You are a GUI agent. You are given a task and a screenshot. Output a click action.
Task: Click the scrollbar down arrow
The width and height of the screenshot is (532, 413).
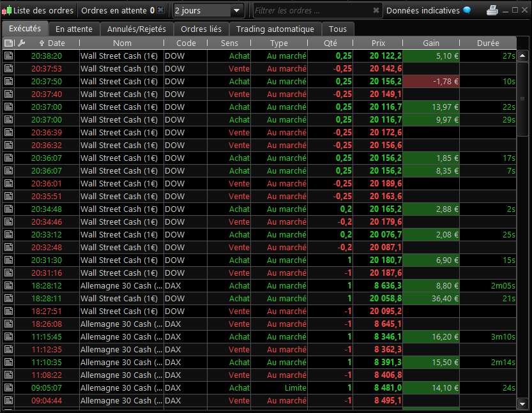click(522, 403)
